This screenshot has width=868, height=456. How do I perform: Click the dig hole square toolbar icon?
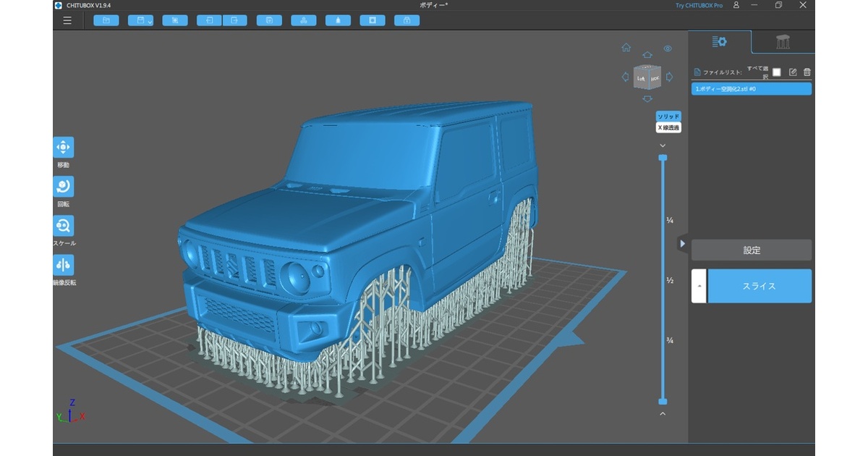[373, 20]
